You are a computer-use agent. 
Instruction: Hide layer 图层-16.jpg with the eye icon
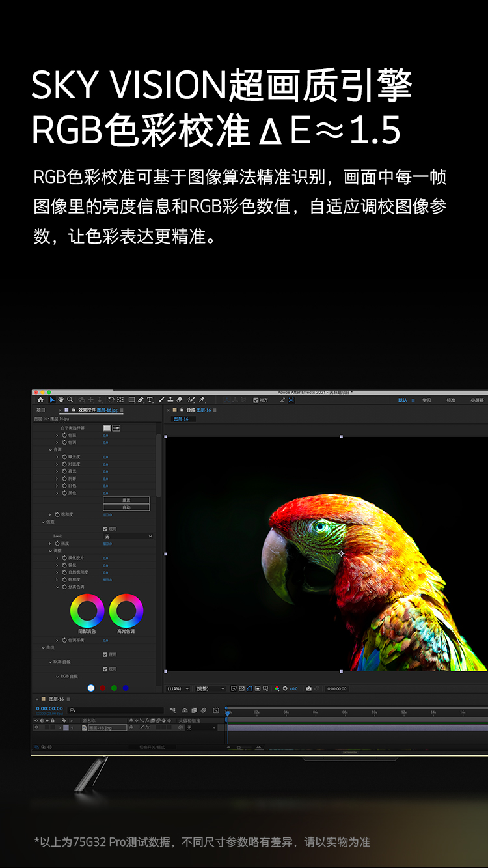tap(36, 727)
